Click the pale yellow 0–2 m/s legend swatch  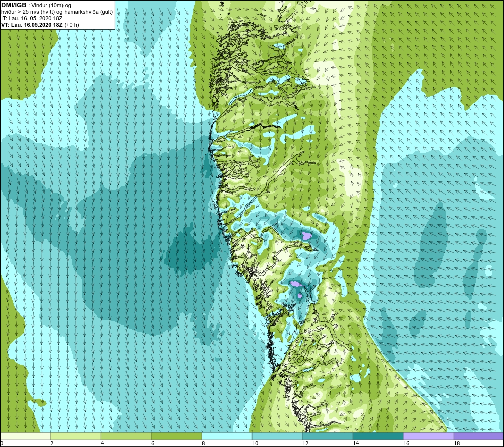pos(25,436)
